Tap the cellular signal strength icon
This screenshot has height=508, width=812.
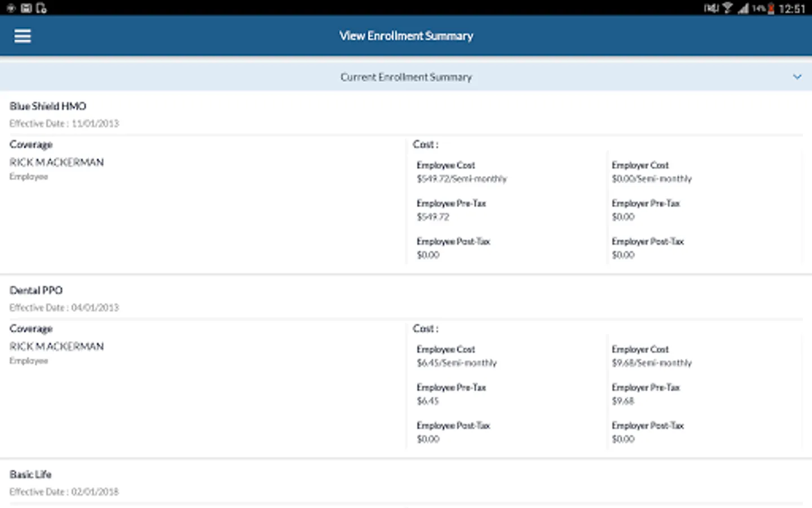743,8
